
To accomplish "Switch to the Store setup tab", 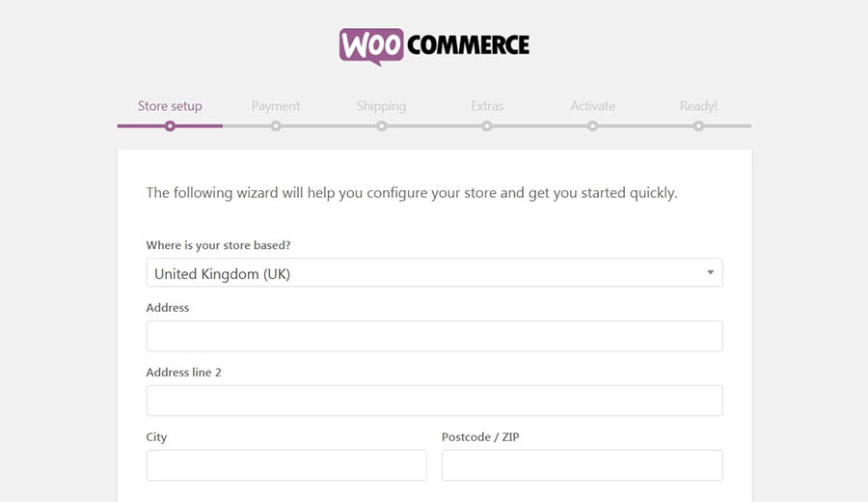I will 170,106.
